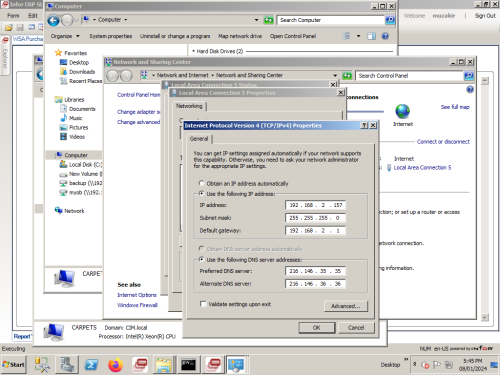Screen dimensions: 500x375
Task: Select Downloads in Favorites list
Action: click(82, 72)
